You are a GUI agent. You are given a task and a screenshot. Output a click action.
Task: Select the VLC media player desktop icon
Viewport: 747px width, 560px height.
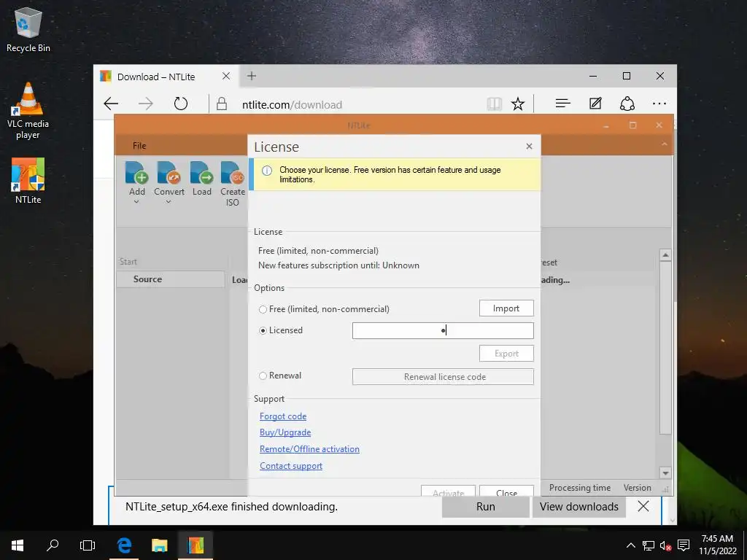click(x=28, y=111)
